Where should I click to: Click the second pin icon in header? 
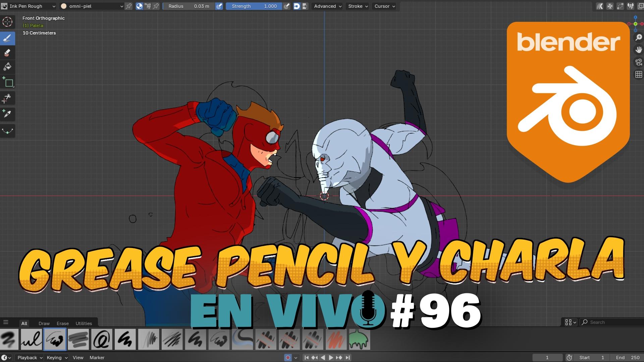click(x=156, y=6)
